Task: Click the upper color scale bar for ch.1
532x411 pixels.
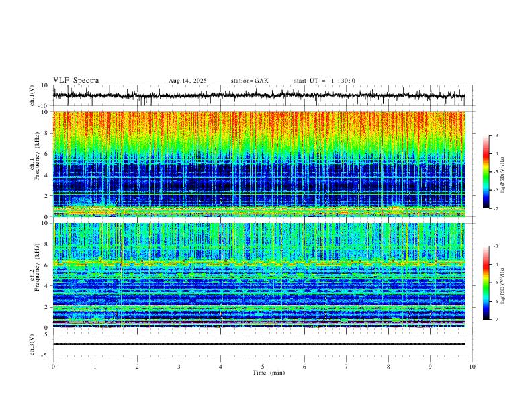Action: point(486,172)
